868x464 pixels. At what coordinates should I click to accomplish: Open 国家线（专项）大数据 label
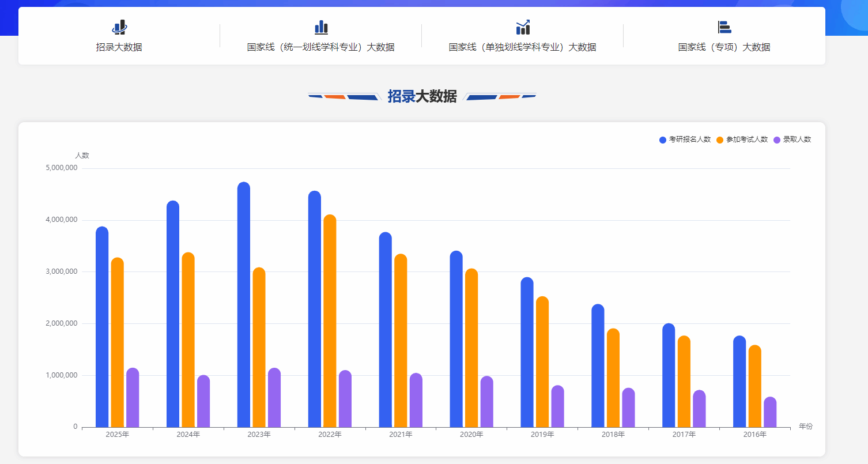coord(724,47)
